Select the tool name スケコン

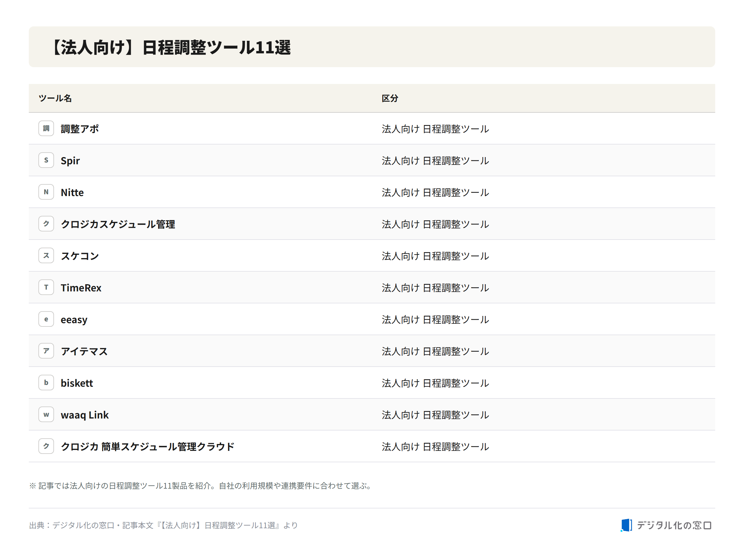(80, 256)
